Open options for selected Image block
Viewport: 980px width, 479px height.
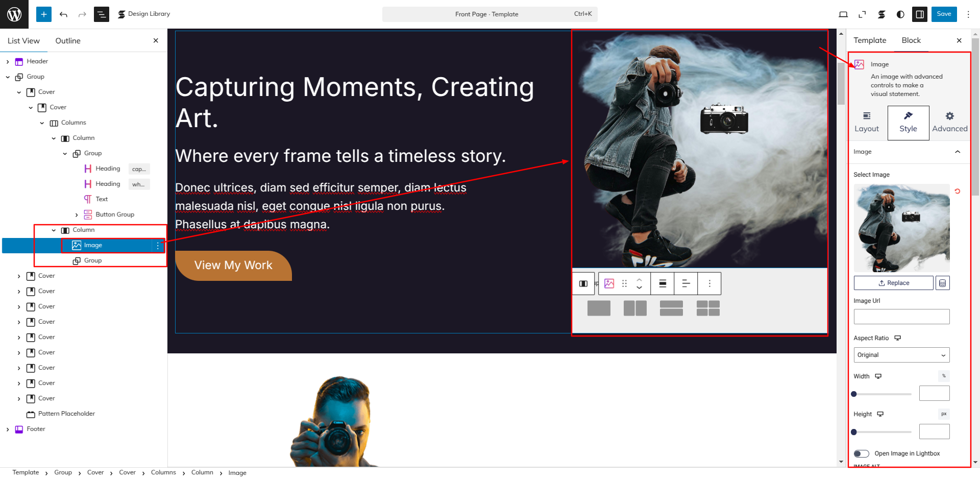point(158,246)
